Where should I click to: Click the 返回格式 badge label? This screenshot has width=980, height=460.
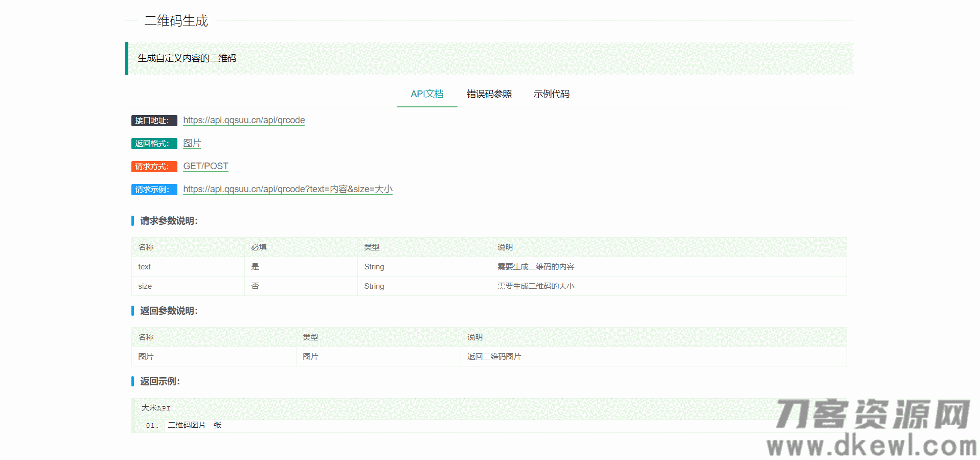(154, 144)
